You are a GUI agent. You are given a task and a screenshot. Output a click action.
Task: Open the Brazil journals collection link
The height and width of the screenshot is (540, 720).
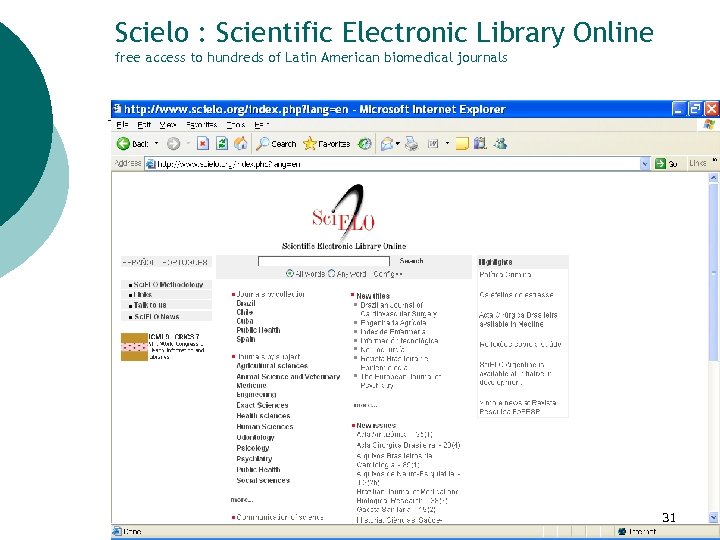(246, 304)
